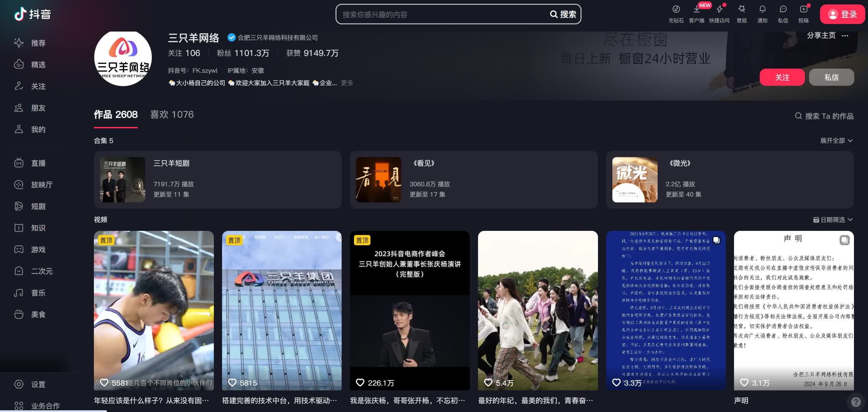Open the 声明 statement post

click(x=794, y=310)
